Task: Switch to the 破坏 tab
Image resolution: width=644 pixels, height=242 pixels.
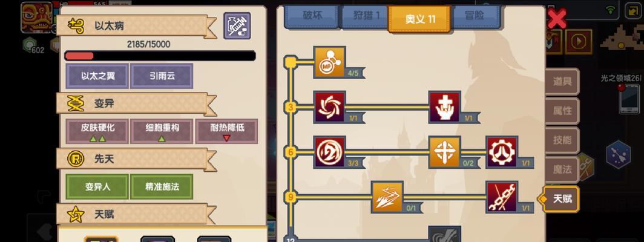Action: [312, 16]
